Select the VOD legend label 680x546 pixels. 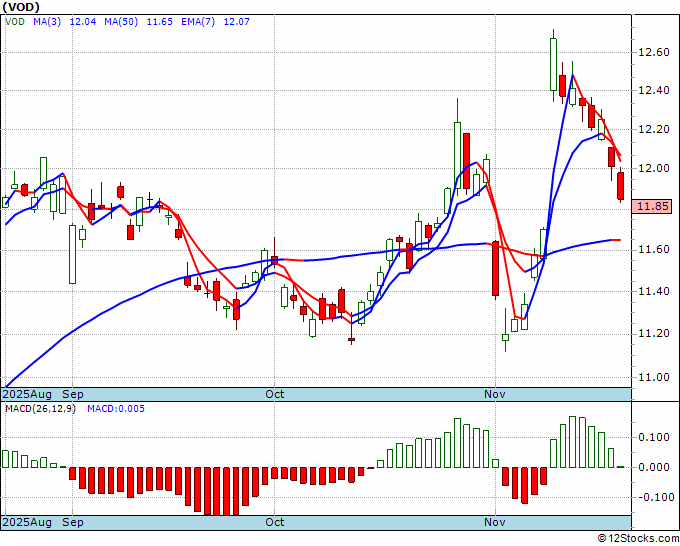pyautogui.click(x=15, y=21)
